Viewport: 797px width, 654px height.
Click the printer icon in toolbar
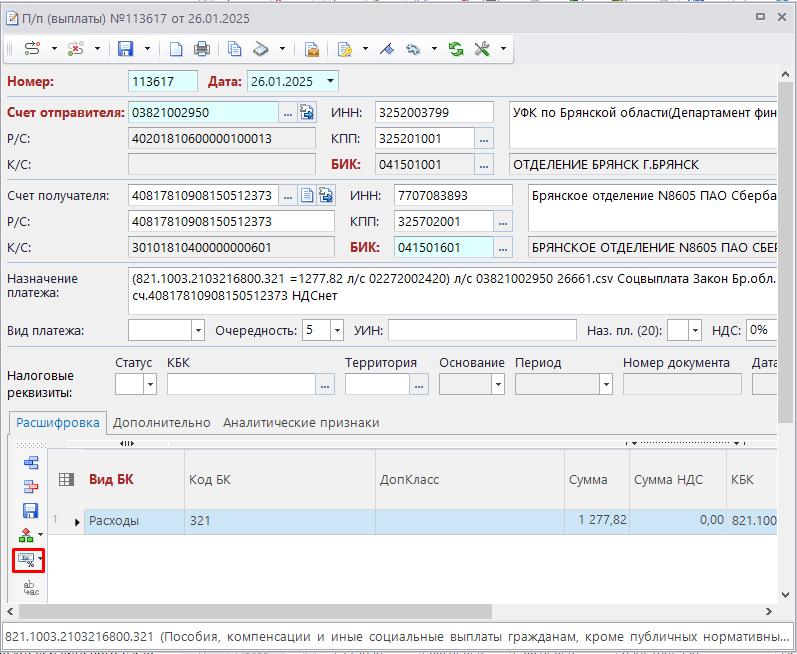point(202,48)
